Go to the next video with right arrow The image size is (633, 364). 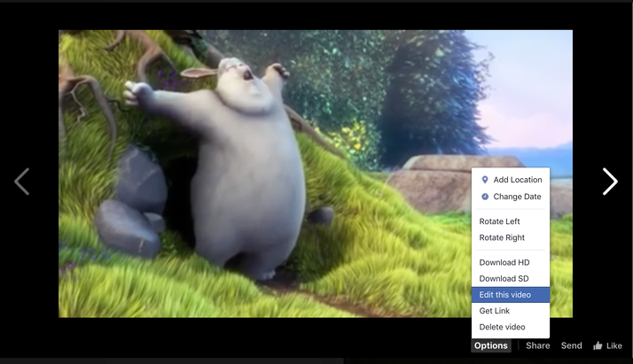tap(610, 182)
